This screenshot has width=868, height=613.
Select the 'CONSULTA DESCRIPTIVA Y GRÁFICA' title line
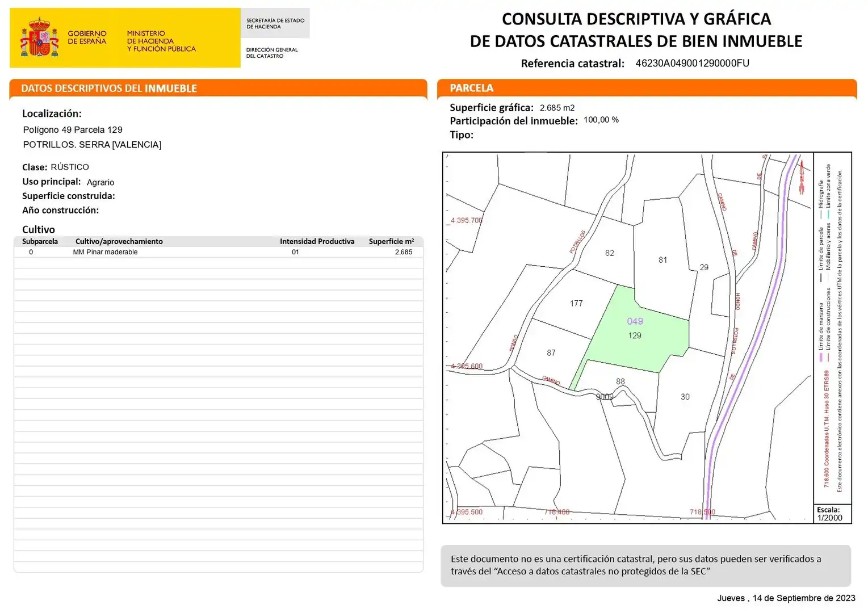click(x=636, y=19)
